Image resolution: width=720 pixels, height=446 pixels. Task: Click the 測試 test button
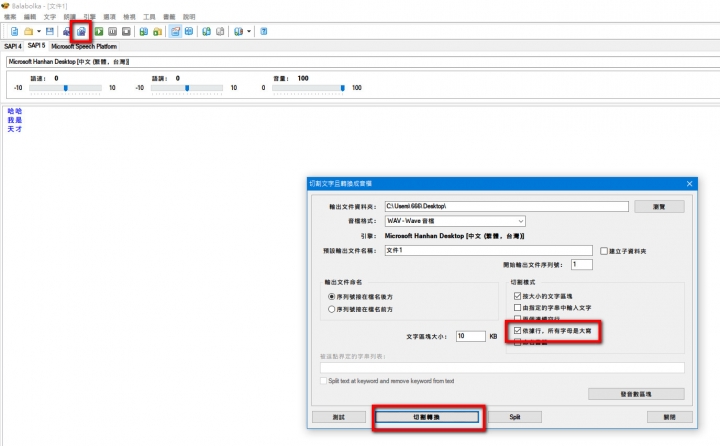[x=339, y=417]
